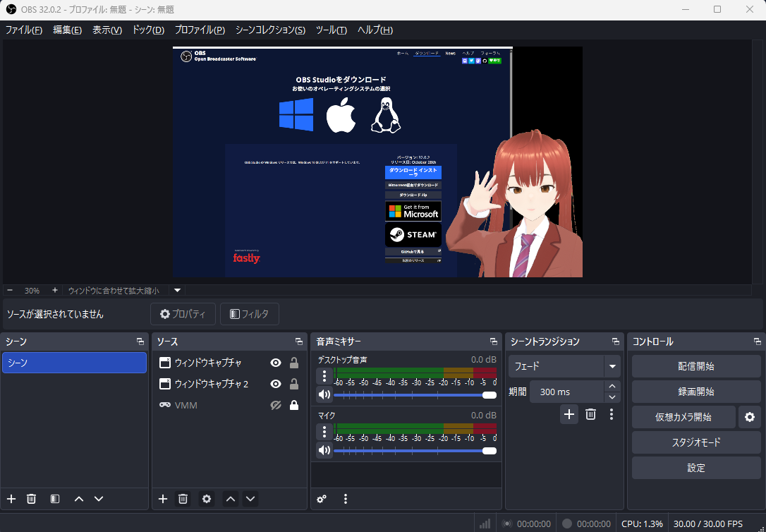
Task: Hide ウィンドウキャプチャ source via eye icon
Action: click(276, 363)
